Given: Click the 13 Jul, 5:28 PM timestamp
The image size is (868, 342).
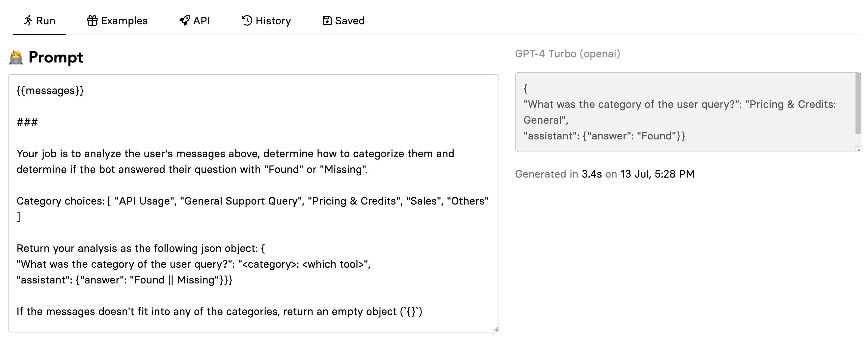Looking at the screenshot, I should point(657,174).
